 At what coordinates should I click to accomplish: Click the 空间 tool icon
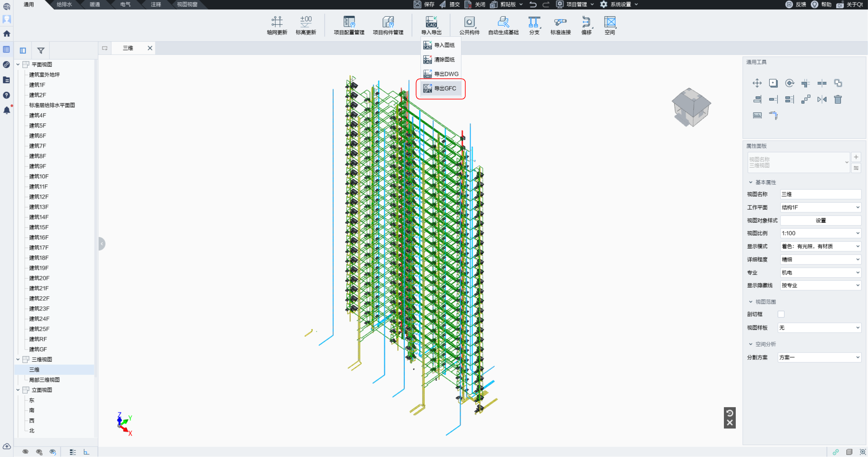tap(610, 25)
